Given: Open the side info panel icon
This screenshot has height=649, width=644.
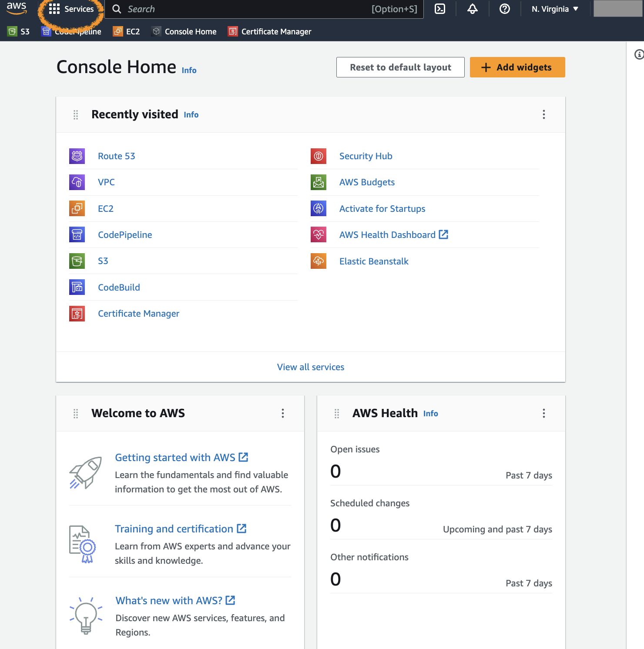Looking at the screenshot, I should (x=639, y=54).
